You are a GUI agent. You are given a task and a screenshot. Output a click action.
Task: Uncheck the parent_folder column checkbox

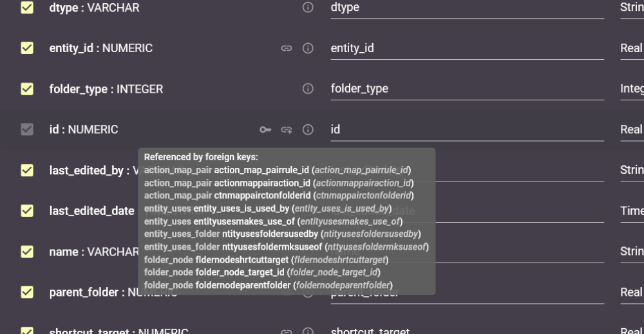click(27, 292)
